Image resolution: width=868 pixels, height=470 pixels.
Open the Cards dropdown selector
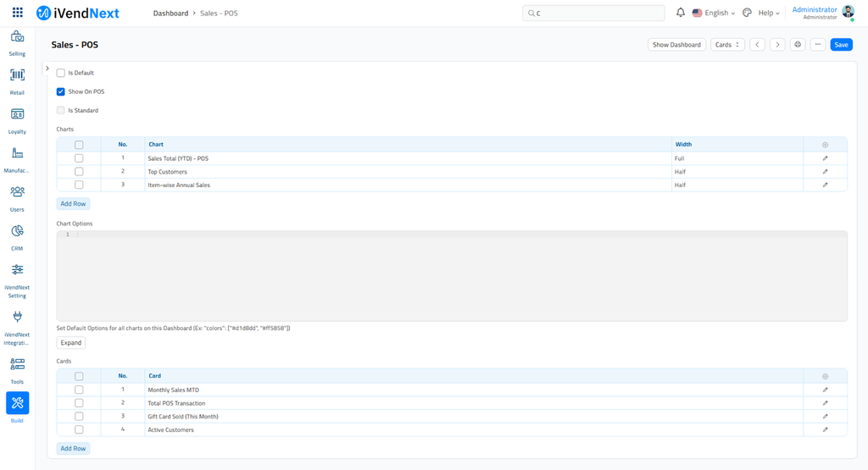pyautogui.click(x=727, y=45)
